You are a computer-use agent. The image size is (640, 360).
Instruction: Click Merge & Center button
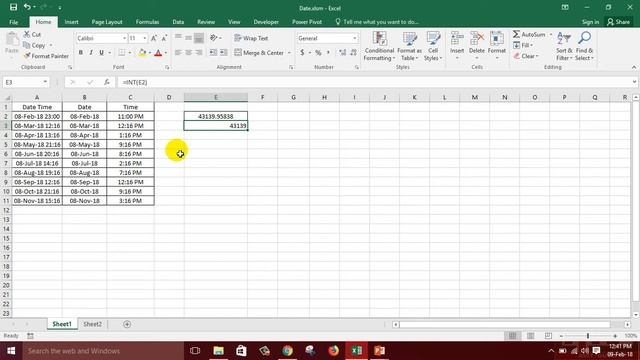(259, 53)
